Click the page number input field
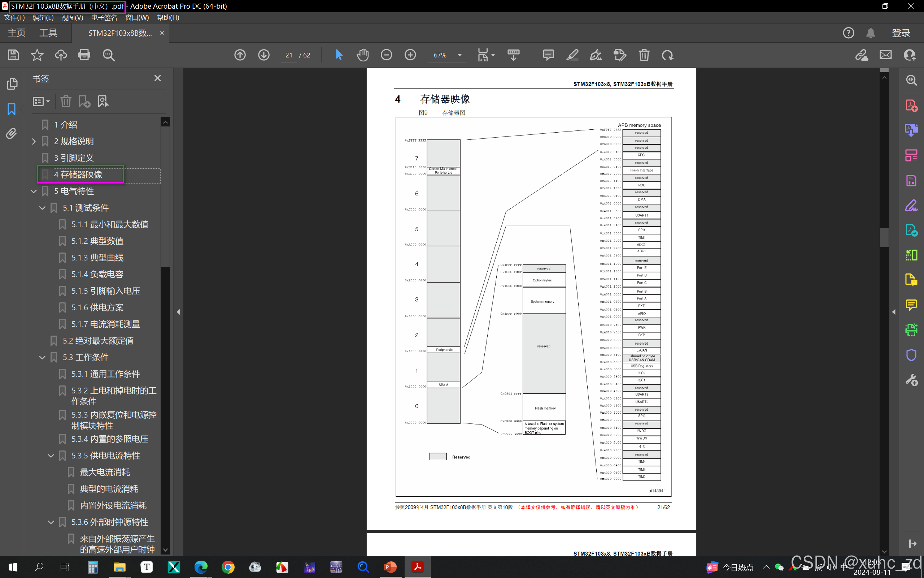This screenshot has width=924, height=578. click(289, 55)
